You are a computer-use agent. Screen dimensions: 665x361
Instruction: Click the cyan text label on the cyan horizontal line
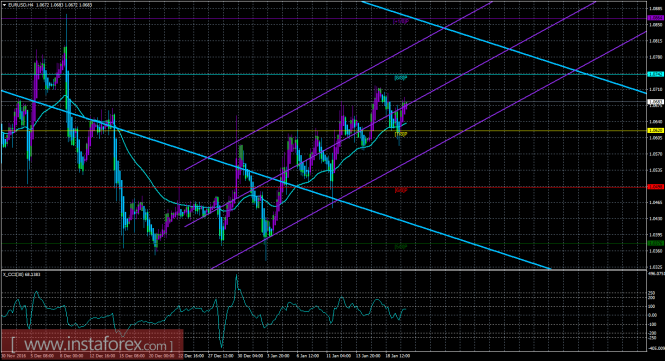coord(401,78)
